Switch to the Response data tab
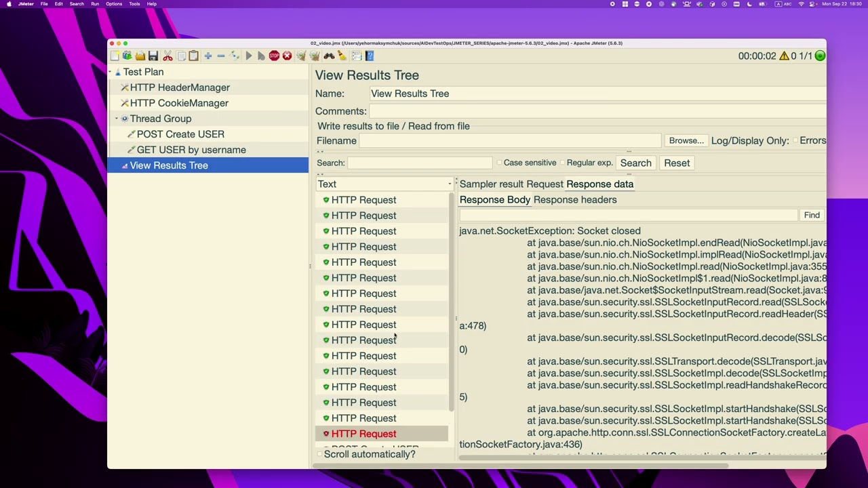This screenshot has height=488, width=868. (x=599, y=184)
